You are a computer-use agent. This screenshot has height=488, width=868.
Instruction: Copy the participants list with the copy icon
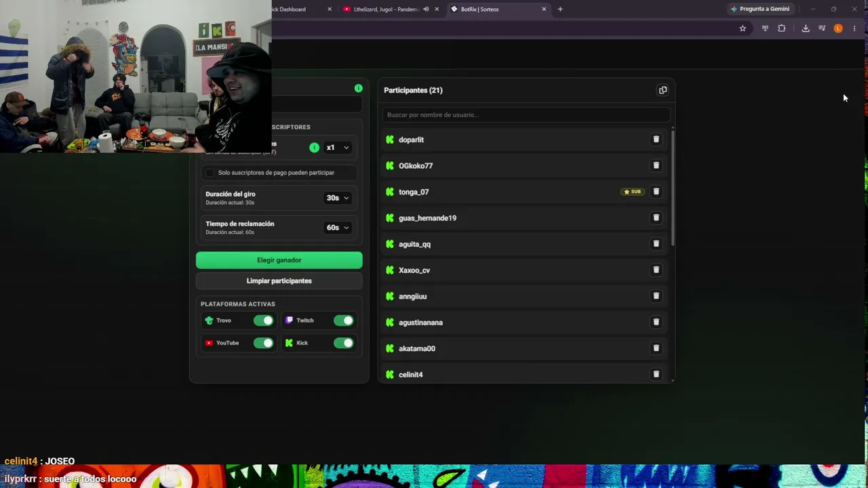tap(663, 90)
